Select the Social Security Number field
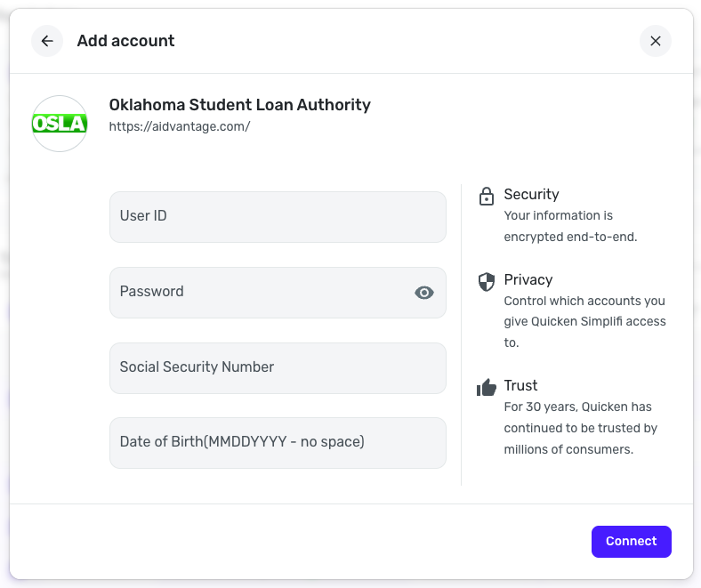 278,367
